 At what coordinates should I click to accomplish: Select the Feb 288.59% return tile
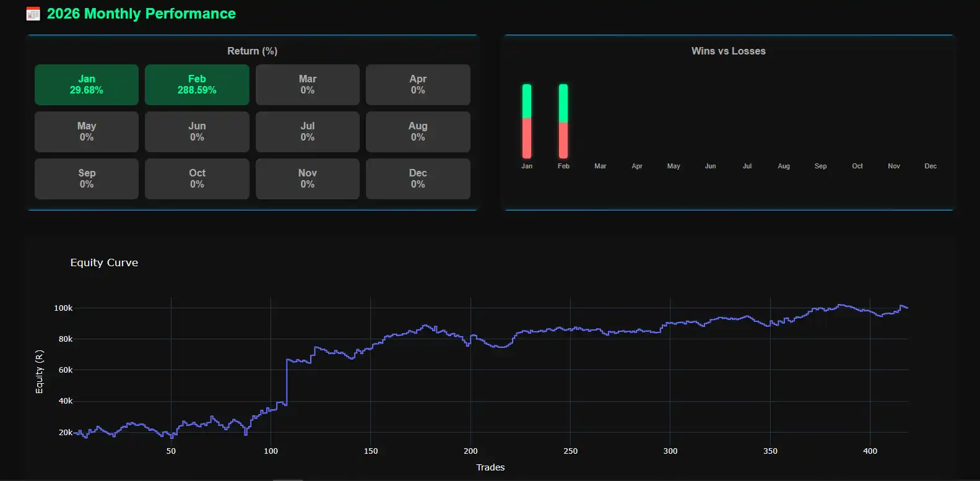197,85
